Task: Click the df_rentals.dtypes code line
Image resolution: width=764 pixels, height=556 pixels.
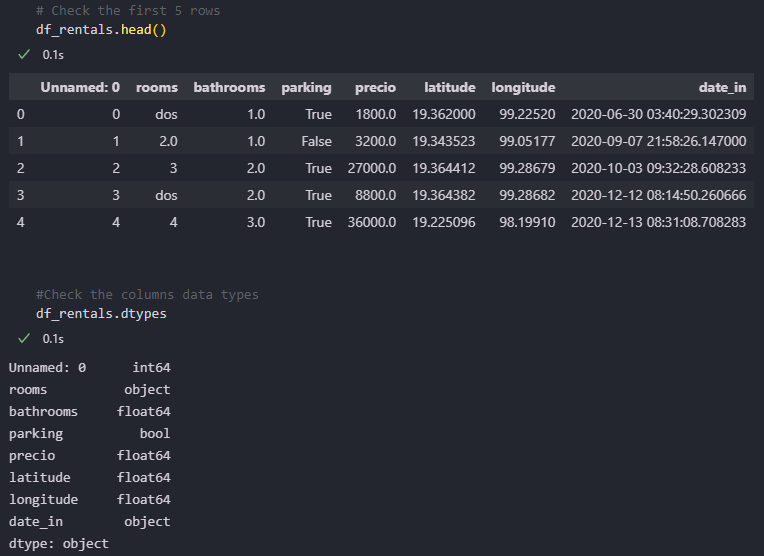Action: (x=101, y=314)
